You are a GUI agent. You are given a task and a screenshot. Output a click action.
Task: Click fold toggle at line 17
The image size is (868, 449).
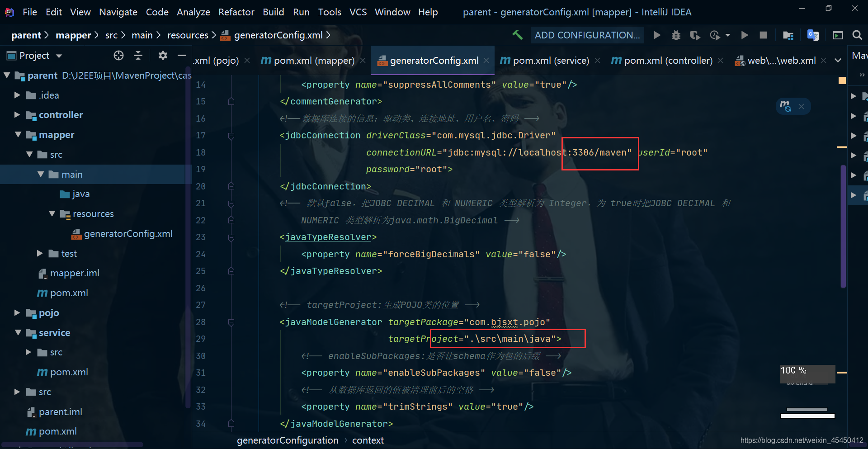231,136
